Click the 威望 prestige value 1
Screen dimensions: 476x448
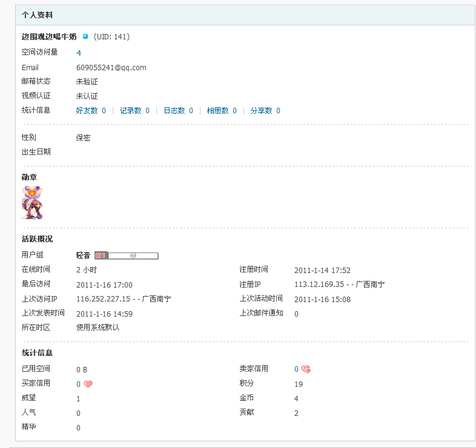click(x=78, y=398)
